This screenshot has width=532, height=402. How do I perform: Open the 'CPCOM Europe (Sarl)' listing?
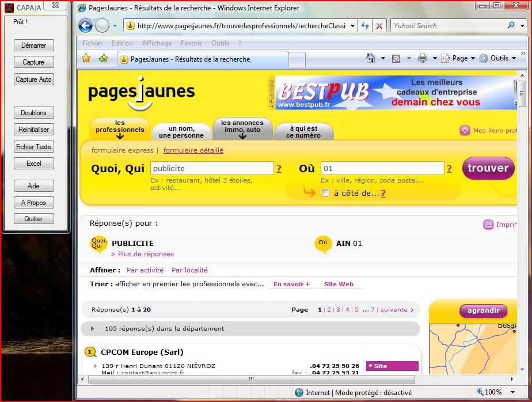click(142, 352)
